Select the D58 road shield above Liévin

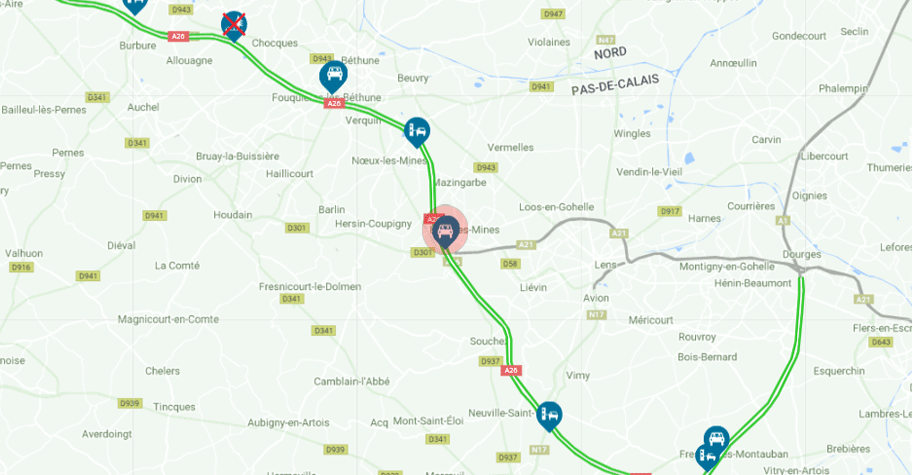pyautogui.click(x=510, y=264)
